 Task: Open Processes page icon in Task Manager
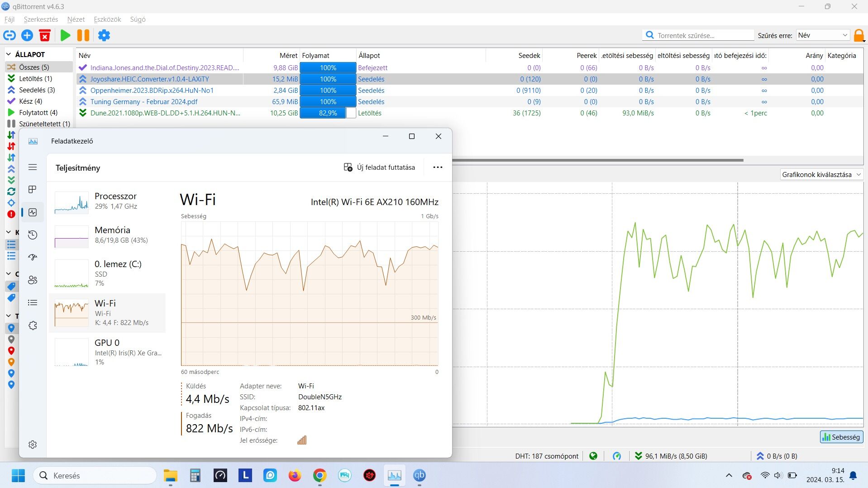(x=33, y=189)
